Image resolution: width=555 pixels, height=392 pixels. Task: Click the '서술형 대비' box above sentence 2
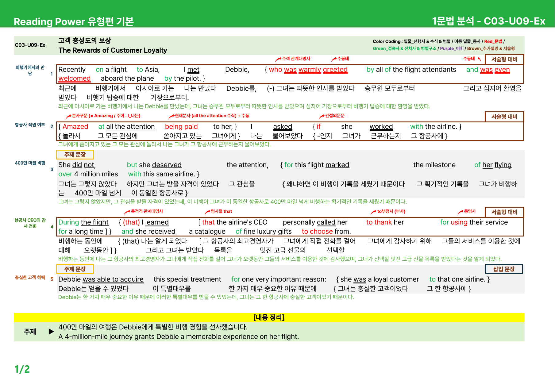click(x=504, y=117)
